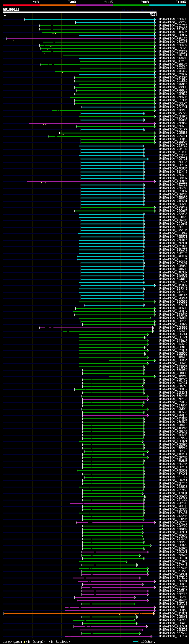Screen dimensions: 189x644
Task: Click hit label UniRef100_C1MVN3
Action: coord(173,376)
